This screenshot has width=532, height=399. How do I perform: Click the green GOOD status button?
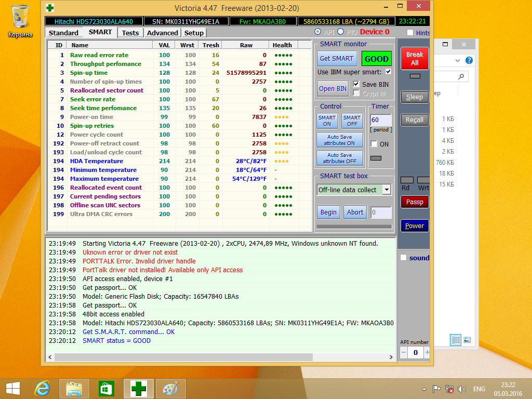tap(376, 58)
